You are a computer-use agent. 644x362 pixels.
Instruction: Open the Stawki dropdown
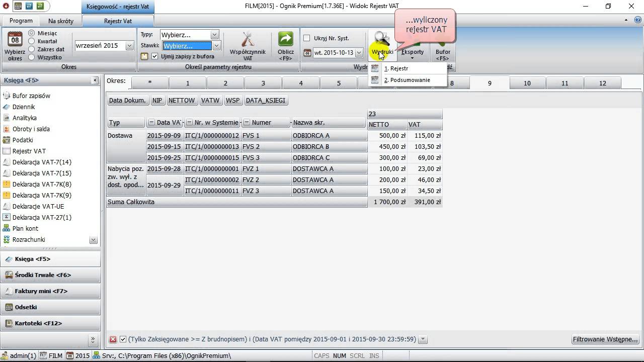216,46
